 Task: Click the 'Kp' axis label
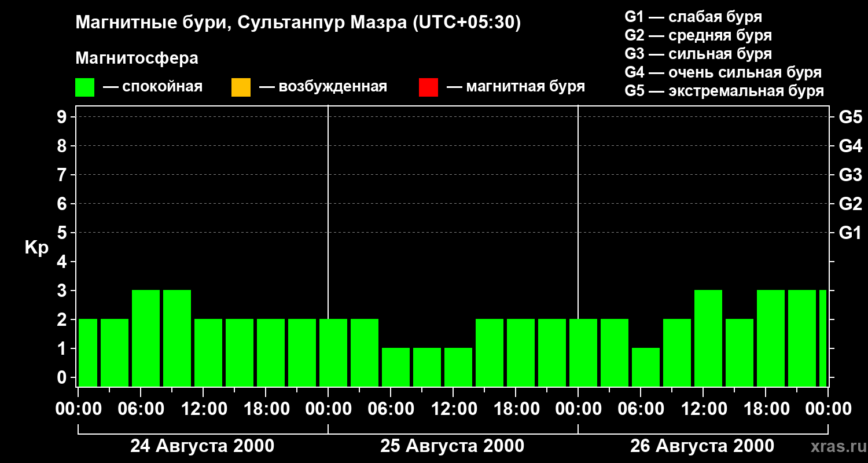coord(36,248)
